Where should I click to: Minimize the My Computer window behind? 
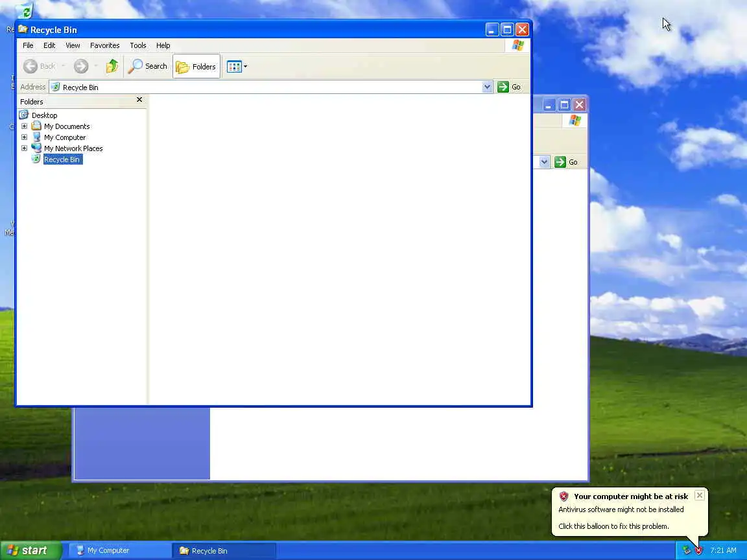549,105
